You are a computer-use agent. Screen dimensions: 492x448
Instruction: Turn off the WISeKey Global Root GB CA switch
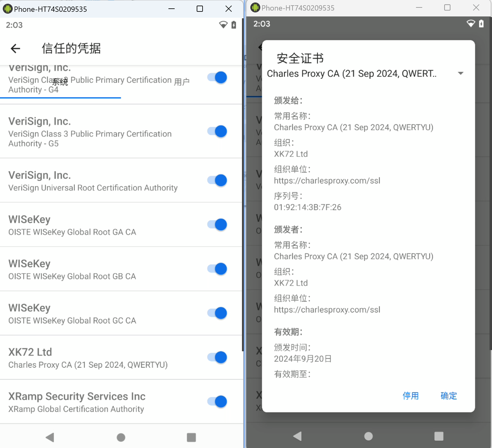pyautogui.click(x=217, y=269)
